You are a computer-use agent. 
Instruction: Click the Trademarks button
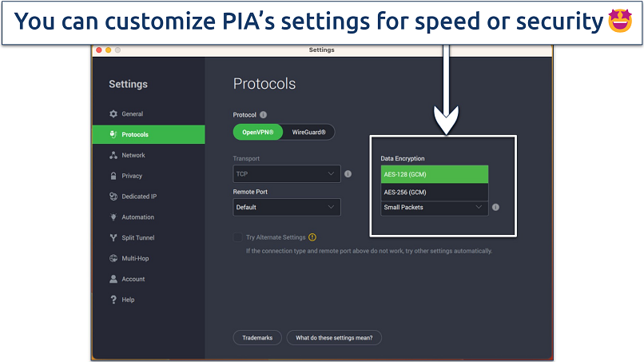pyautogui.click(x=257, y=338)
